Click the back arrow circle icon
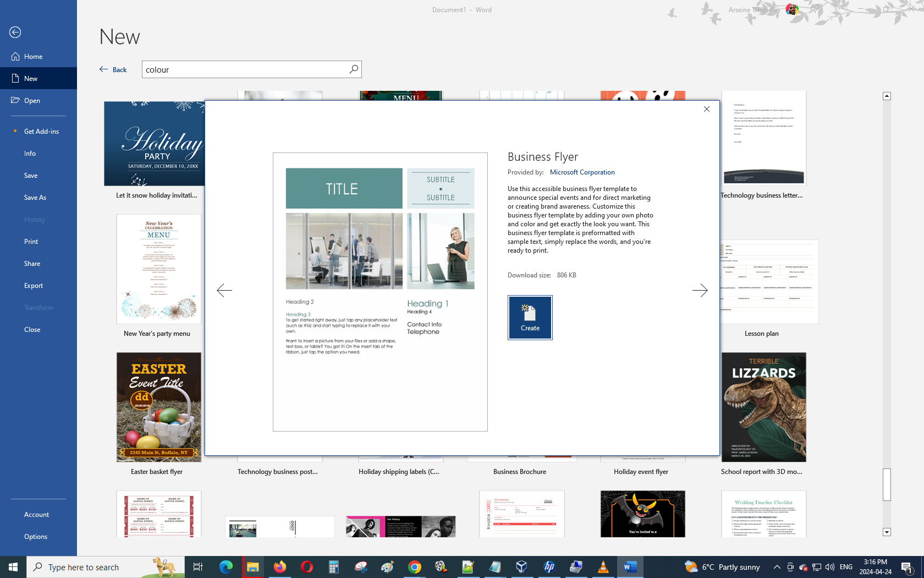924x578 pixels. coord(15,32)
